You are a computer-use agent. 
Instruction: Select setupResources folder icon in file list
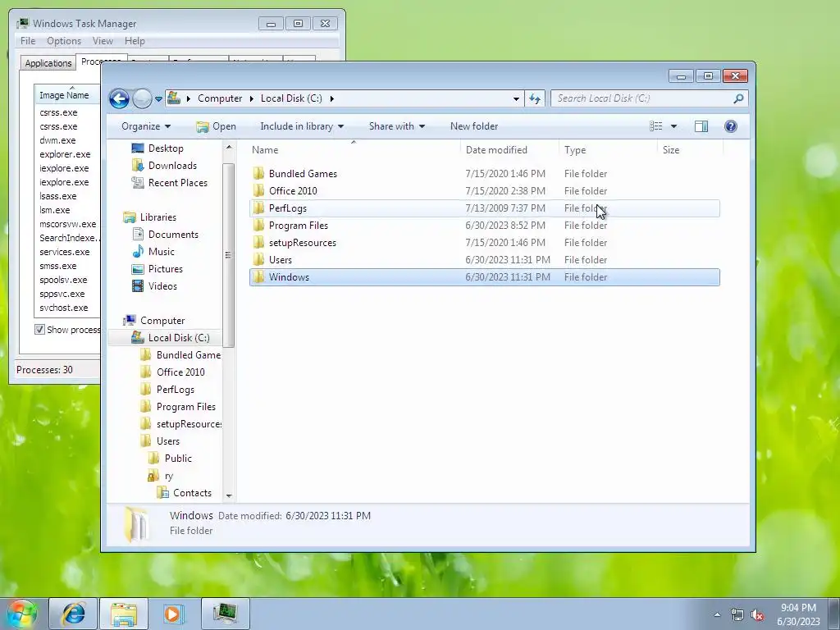[258, 242]
